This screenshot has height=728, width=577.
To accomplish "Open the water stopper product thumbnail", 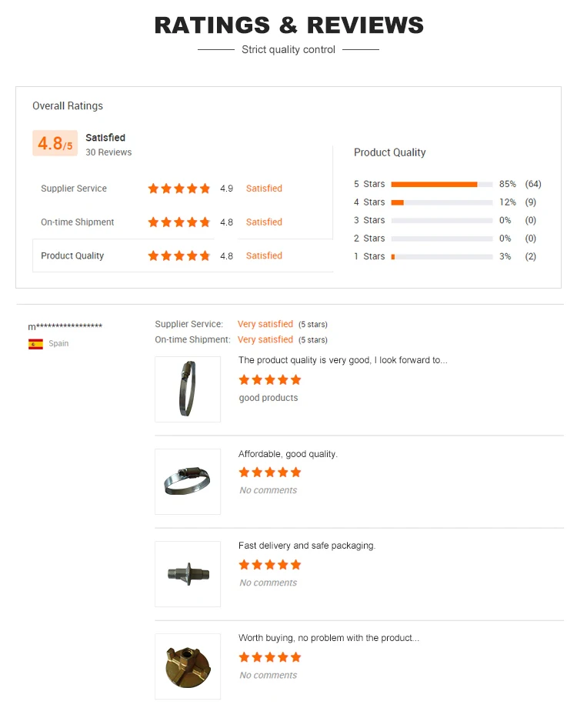I will pyautogui.click(x=188, y=574).
